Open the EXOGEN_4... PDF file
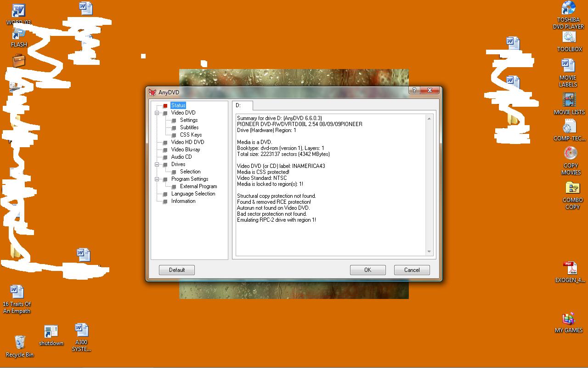This screenshot has height=368, width=588. tap(570, 272)
